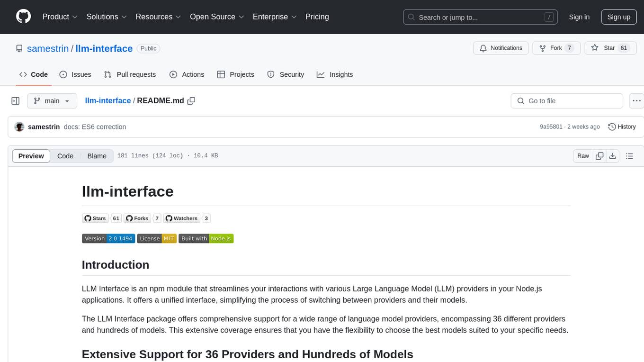Focus the Search or jump to field
This screenshot has width=644, height=362.
click(x=480, y=17)
